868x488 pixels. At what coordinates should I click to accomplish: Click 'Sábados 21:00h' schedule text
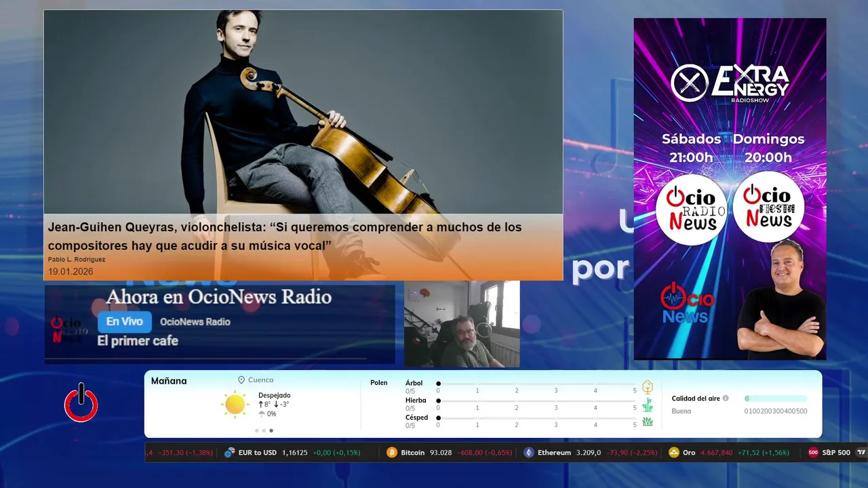(691, 148)
